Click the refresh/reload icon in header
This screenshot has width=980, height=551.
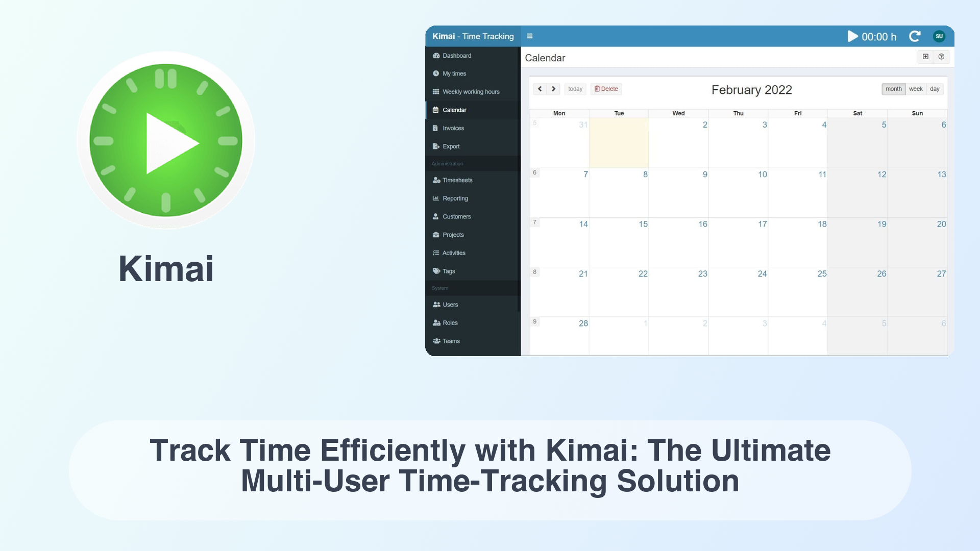pyautogui.click(x=915, y=36)
